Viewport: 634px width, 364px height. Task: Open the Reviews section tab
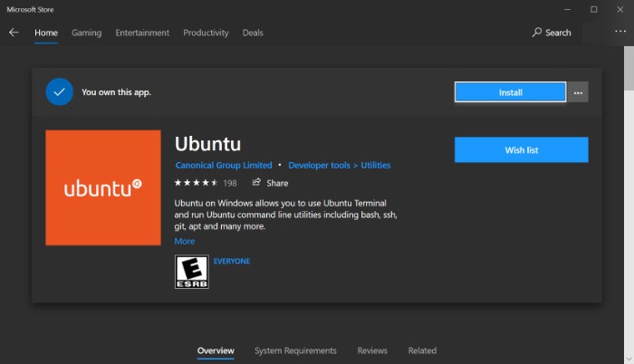tap(372, 350)
